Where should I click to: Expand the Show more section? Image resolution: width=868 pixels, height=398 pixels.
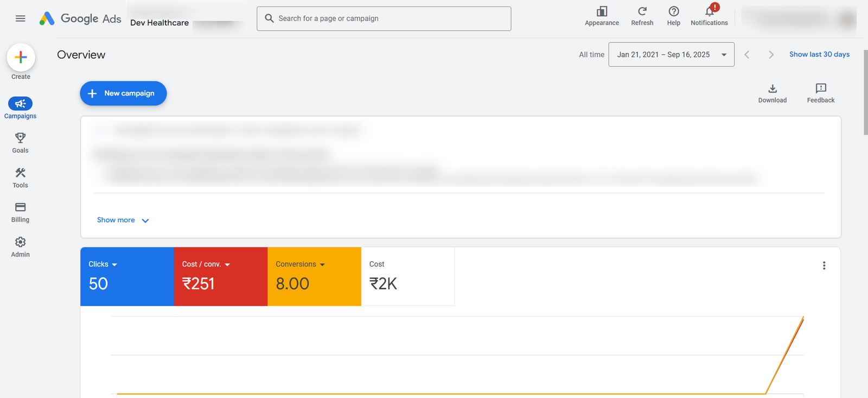tap(123, 220)
